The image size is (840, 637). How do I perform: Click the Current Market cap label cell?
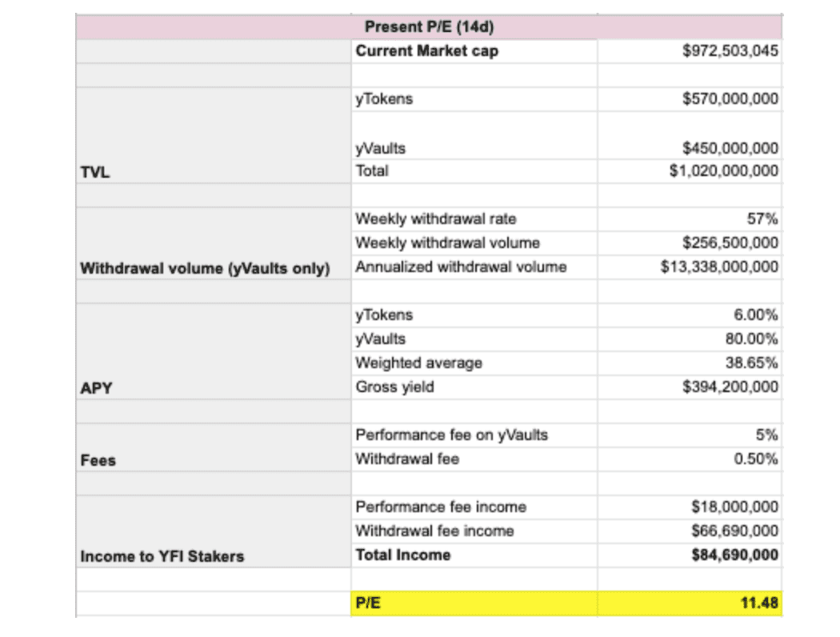[x=474, y=51]
